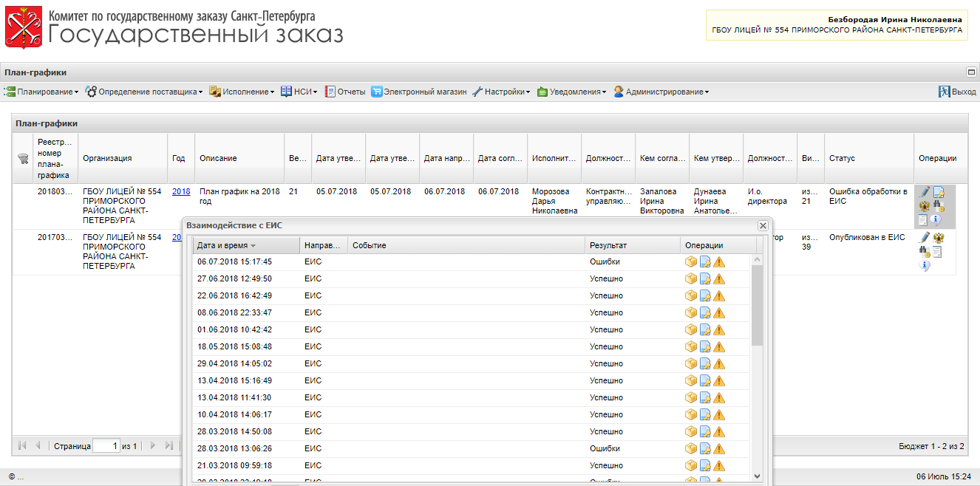The height and width of the screenshot is (486, 980).
Task: Click the Выход logout button
Action: (957, 92)
